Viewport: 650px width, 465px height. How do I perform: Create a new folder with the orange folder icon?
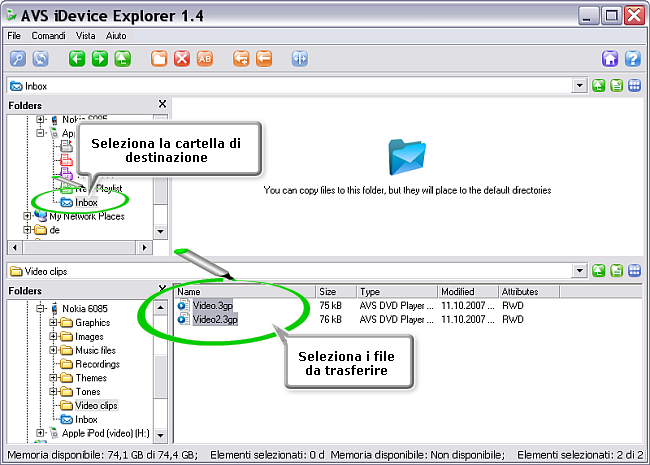tap(159, 58)
